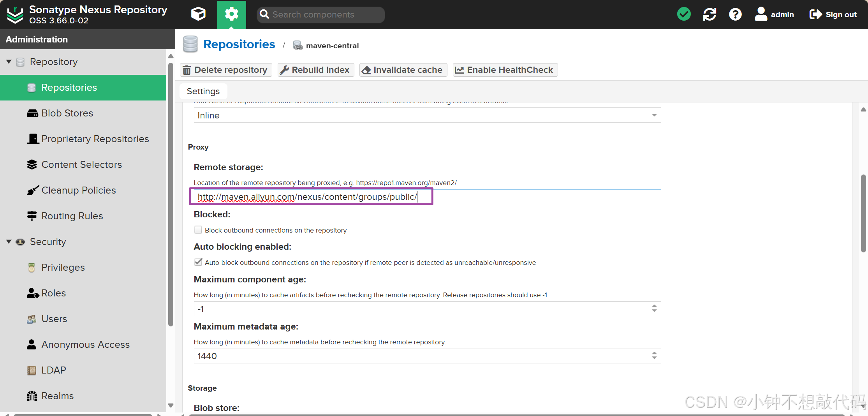Image resolution: width=868 pixels, height=416 pixels.
Task: Click the maven-central breadcrumb item
Action: 332,46
